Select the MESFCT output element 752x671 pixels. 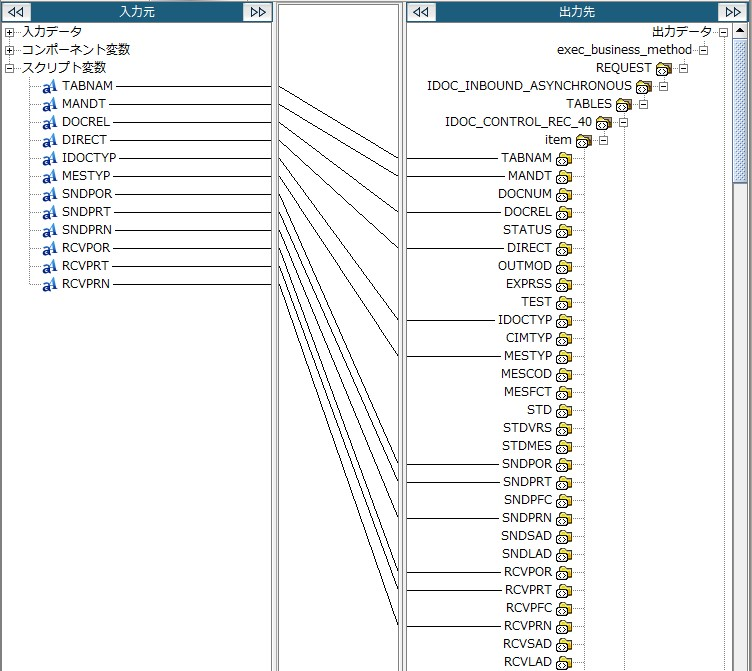point(528,392)
